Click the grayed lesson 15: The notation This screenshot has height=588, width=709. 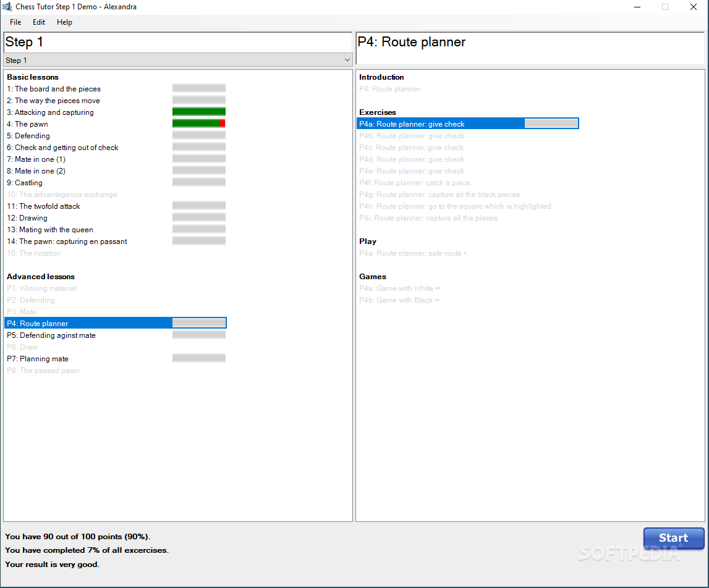pos(34,254)
